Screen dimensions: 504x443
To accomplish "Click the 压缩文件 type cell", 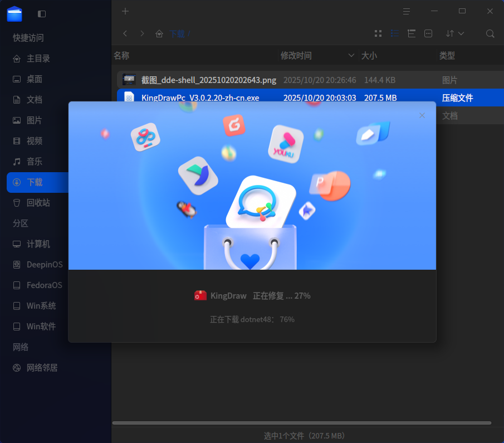I will click(457, 98).
